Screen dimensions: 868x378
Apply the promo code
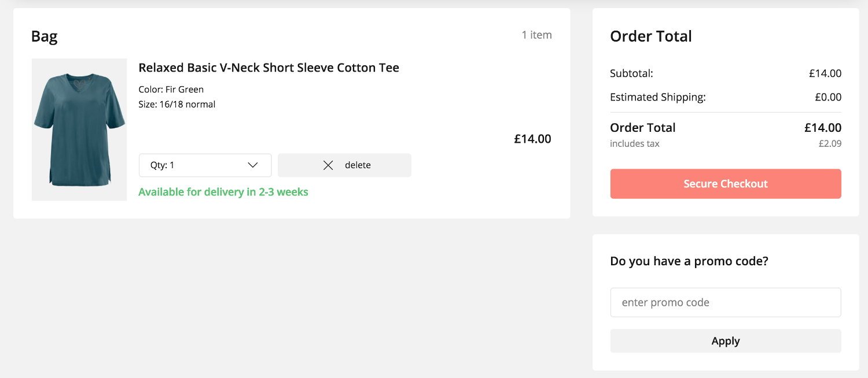tap(726, 341)
